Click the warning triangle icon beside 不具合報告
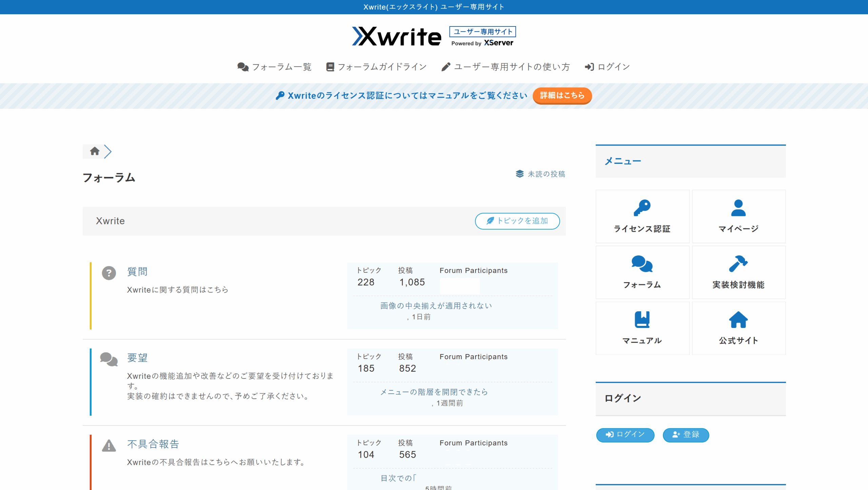The width and height of the screenshot is (868, 490). click(109, 446)
